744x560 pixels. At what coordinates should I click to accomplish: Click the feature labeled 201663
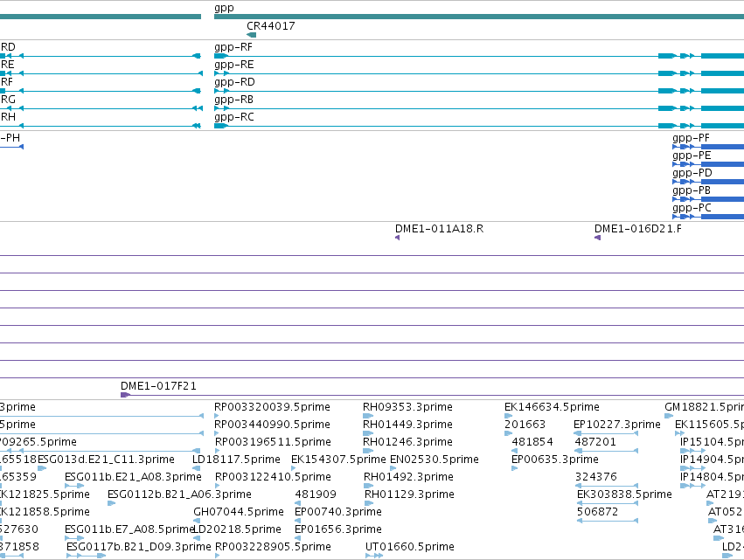[525, 425]
